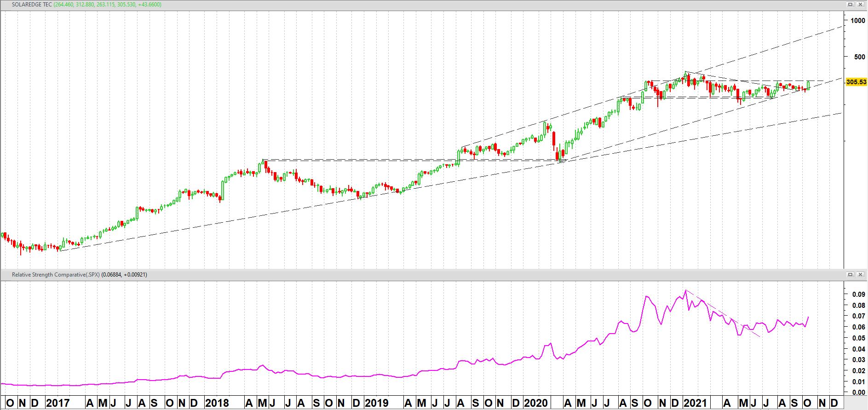
Task: Click the 2019 year label on time axis
Action: coord(377,404)
